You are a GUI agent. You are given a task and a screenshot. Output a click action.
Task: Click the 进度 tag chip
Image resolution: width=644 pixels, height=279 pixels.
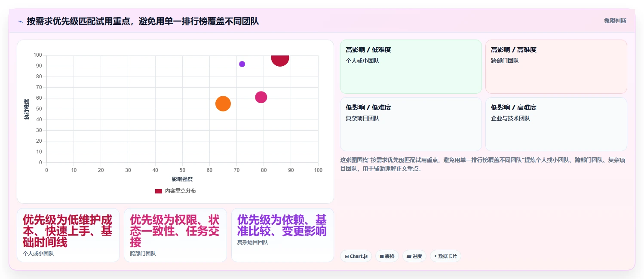pos(414,256)
